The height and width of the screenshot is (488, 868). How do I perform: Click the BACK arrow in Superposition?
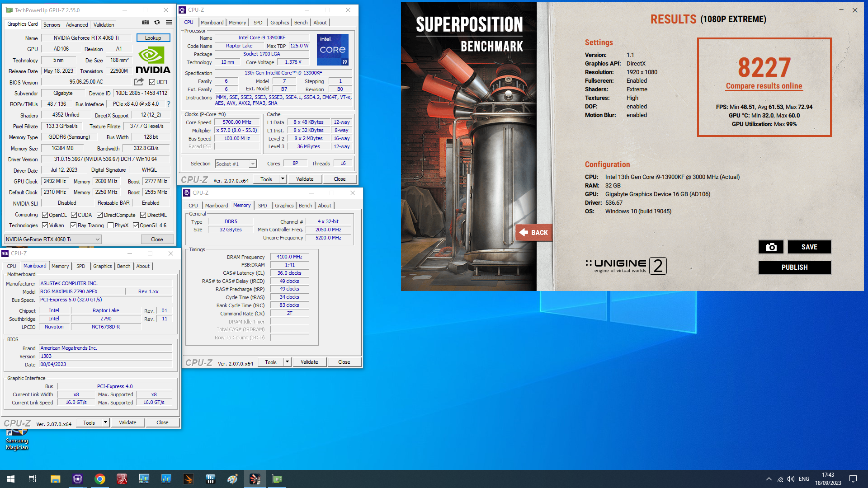533,232
